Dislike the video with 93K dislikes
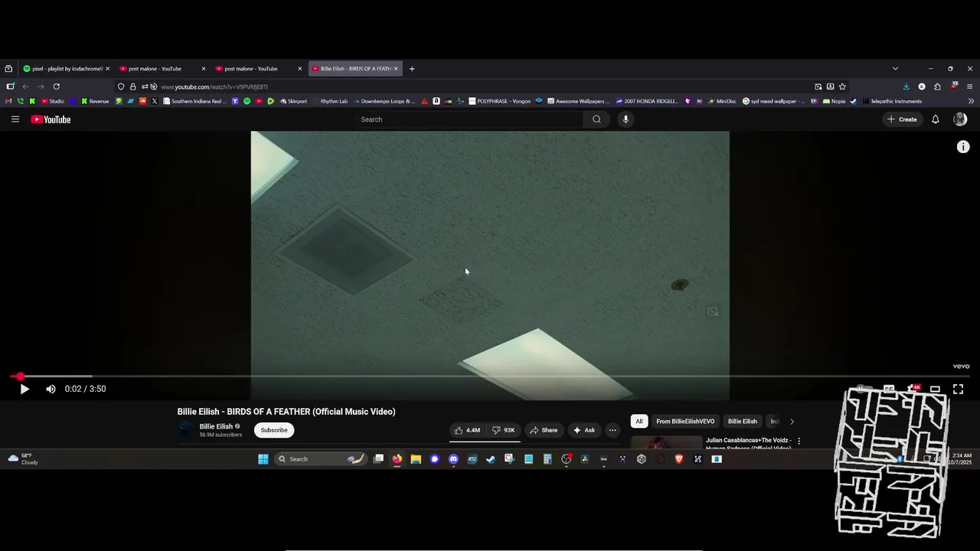The image size is (980, 551). [x=504, y=430]
